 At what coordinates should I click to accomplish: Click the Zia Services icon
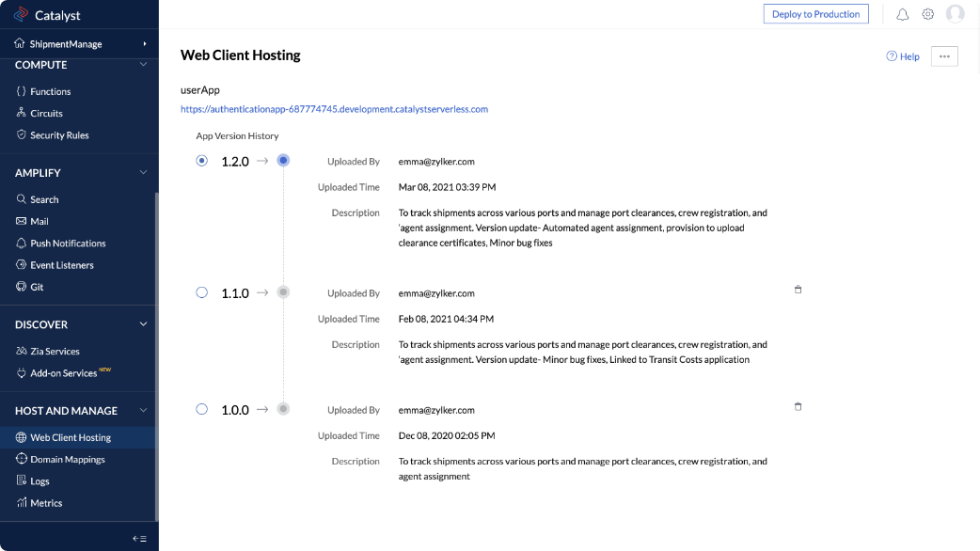[x=22, y=351]
